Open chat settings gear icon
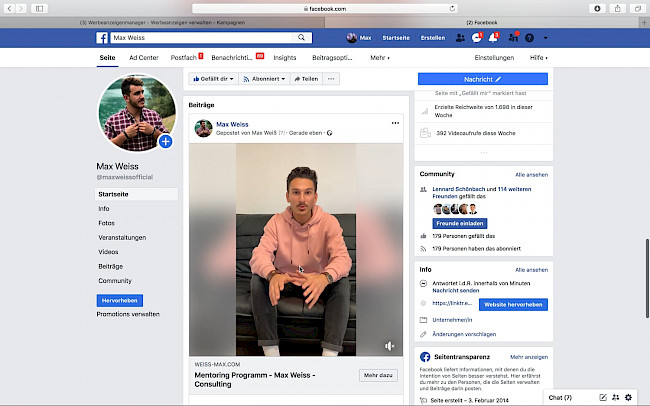The width and height of the screenshot is (650, 406). click(628, 397)
